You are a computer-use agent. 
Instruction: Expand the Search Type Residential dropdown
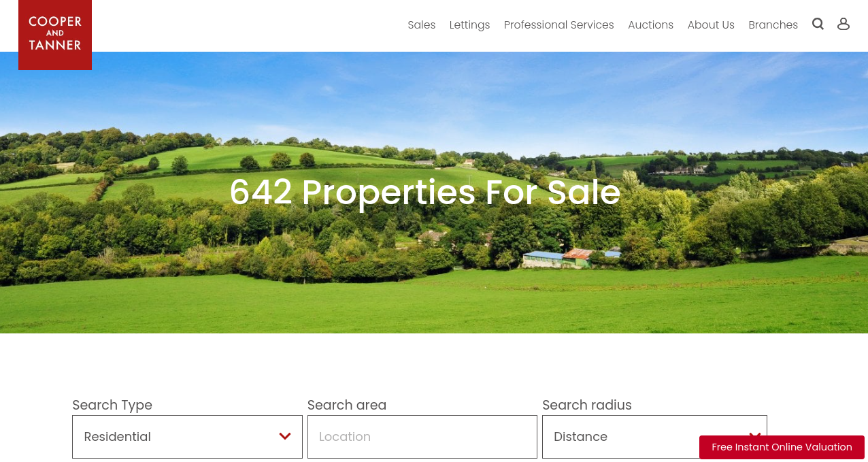(x=187, y=437)
